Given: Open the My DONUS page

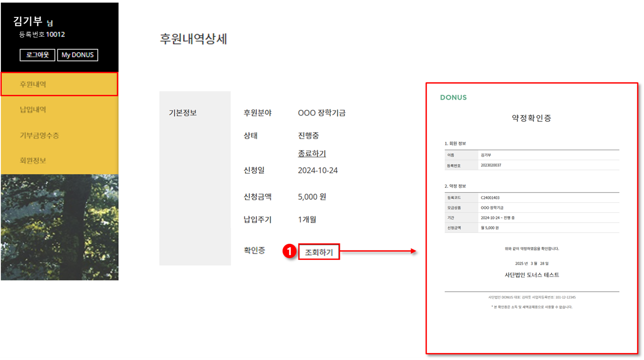Looking at the screenshot, I should (x=78, y=55).
